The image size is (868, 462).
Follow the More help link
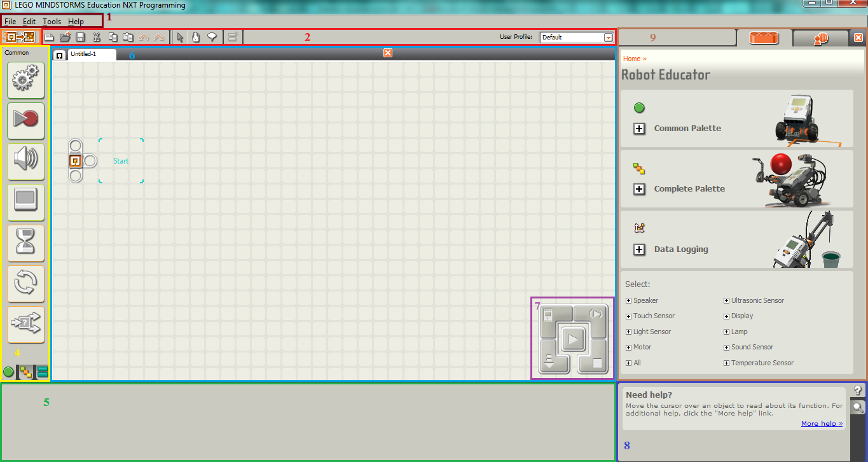(822, 424)
